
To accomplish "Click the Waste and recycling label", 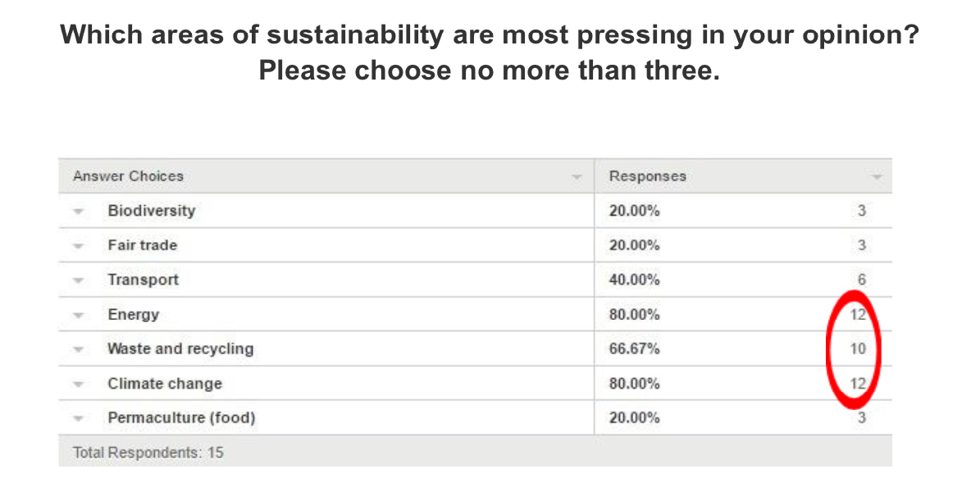I will tap(180, 348).
